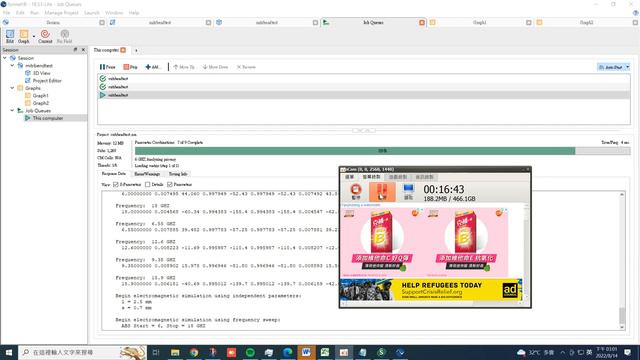The image size is (640, 360).
Task: Select Graph1 in session tree
Action: coord(40,96)
